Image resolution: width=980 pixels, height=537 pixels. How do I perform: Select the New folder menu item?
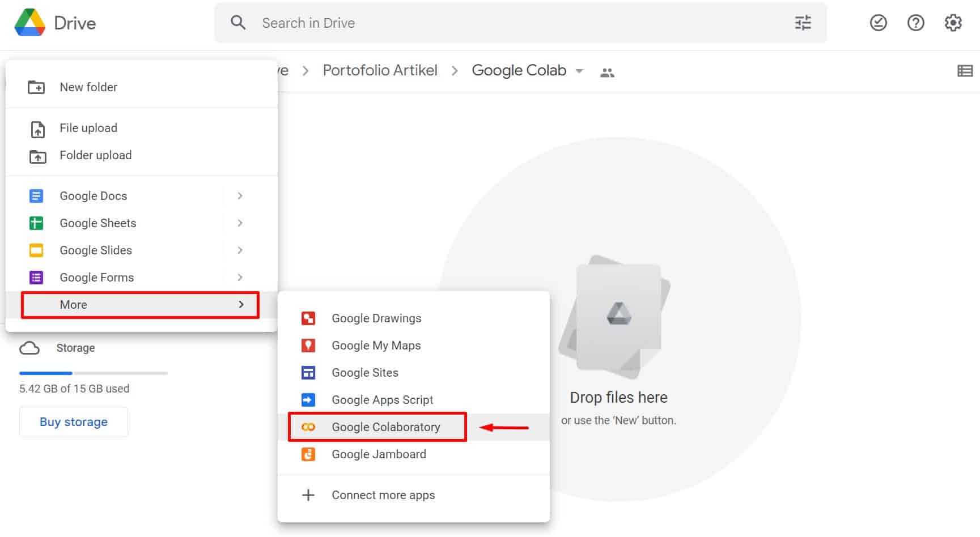88,87
